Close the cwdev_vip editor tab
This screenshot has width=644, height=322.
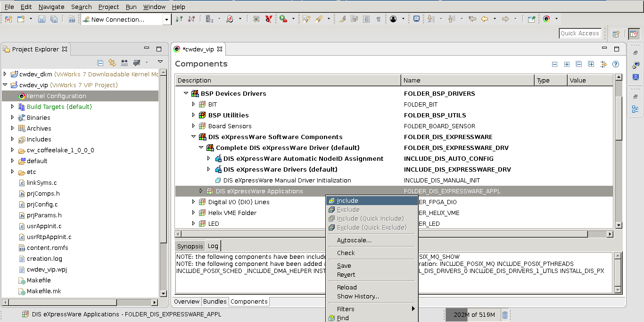pyautogui.click(x=219, y=49)
